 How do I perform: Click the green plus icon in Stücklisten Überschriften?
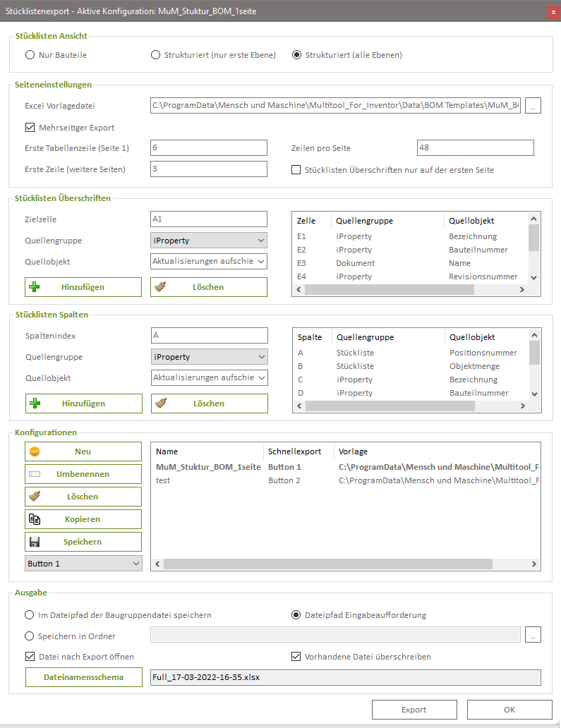pos(34,287)
